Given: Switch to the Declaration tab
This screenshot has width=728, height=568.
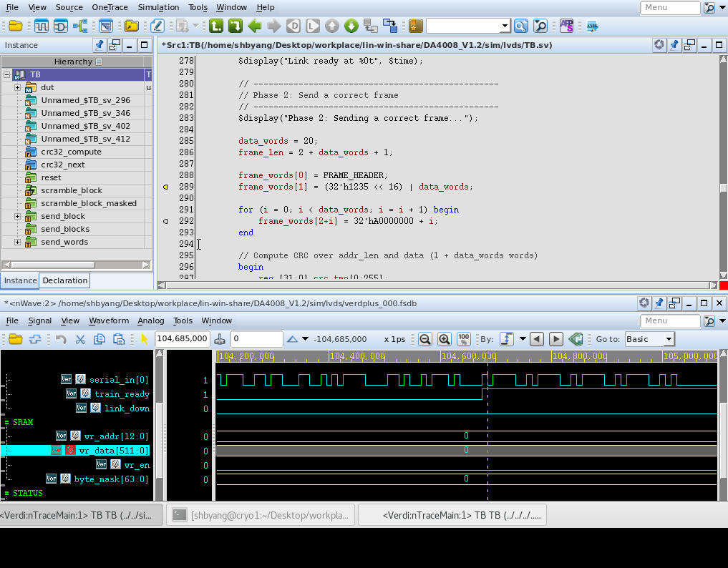Looking at the screenshot, I should click(64, 280).
